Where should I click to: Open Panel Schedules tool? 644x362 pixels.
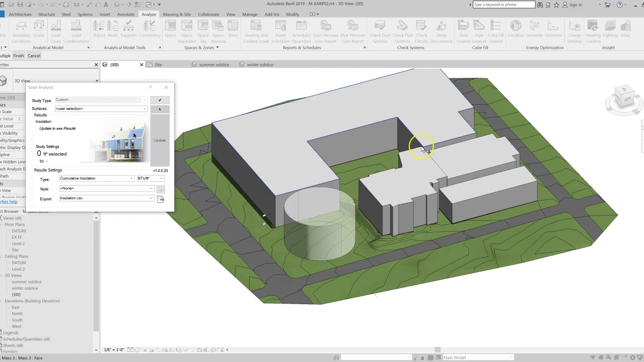[281, 31]
